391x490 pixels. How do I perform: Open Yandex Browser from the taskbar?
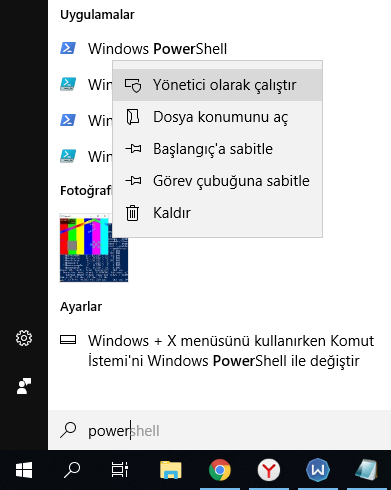click(x=269, y=470)
